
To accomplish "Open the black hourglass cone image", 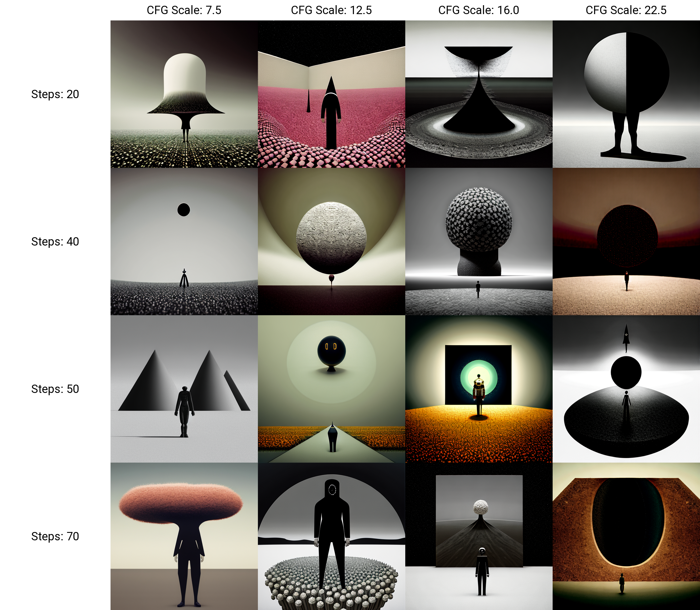I will click(478, 94).
